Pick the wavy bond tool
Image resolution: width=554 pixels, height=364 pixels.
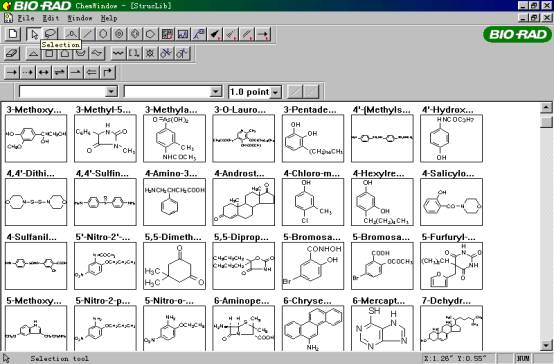118,53
